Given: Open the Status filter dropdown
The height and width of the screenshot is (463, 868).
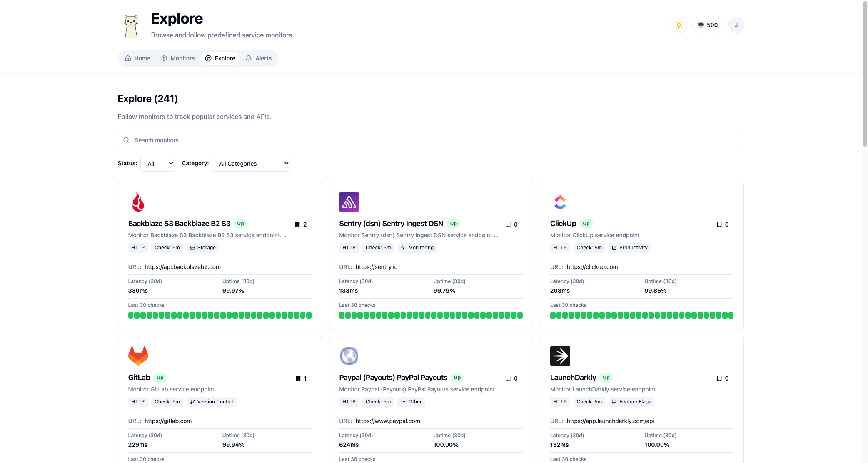Looking at the screenshot, I should 157,163.
